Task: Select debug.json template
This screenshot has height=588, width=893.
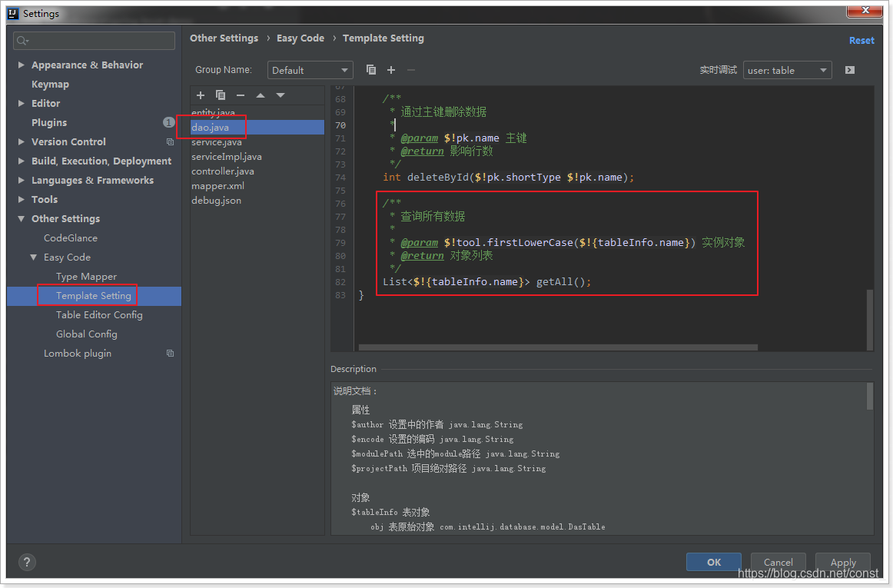Action: click(x=216, y=201)
